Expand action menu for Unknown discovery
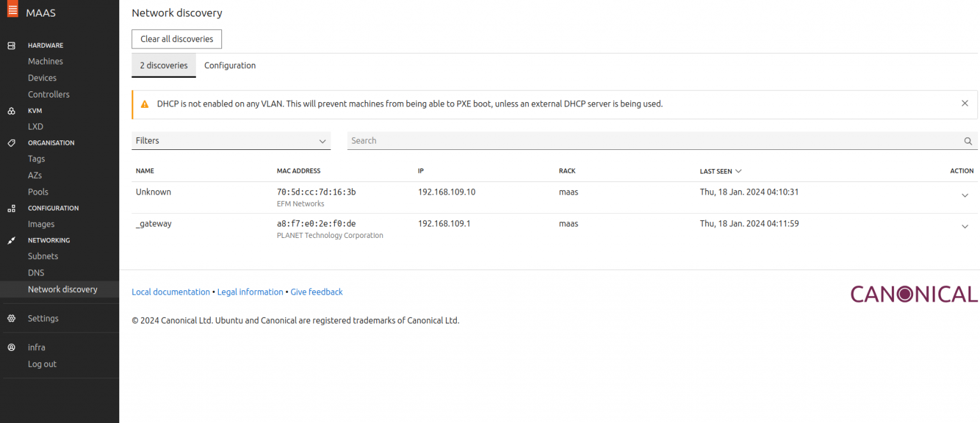Screen dimensions: 980x423 point(965,196)
